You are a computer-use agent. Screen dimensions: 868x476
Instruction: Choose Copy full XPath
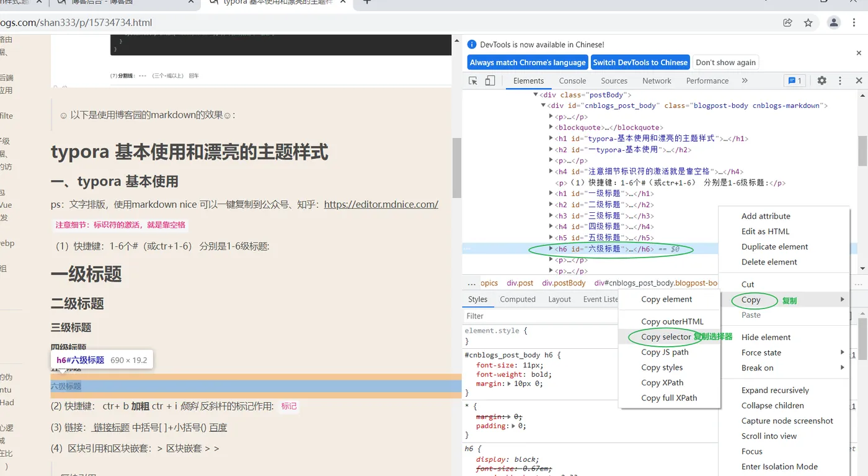670,398
